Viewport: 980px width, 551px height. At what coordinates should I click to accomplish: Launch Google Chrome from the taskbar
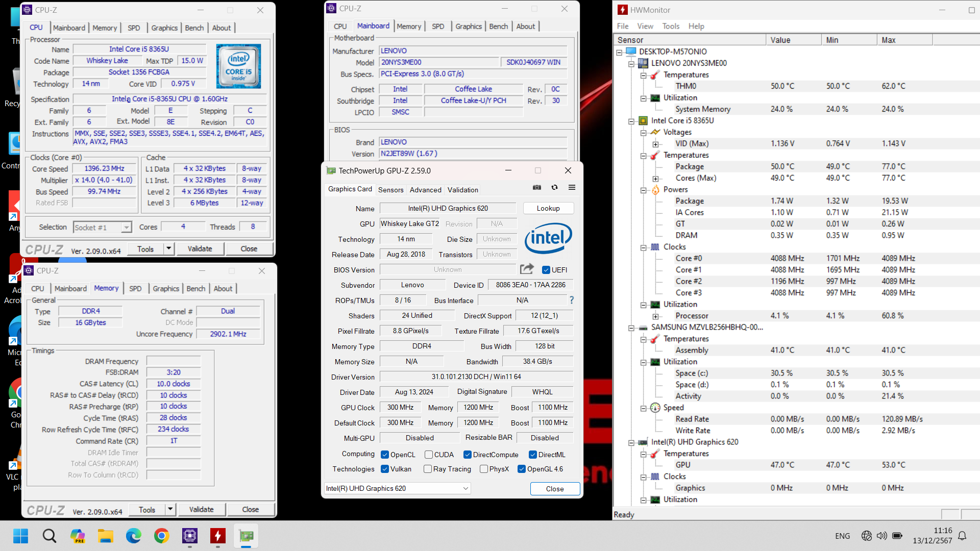click(162, 536)
